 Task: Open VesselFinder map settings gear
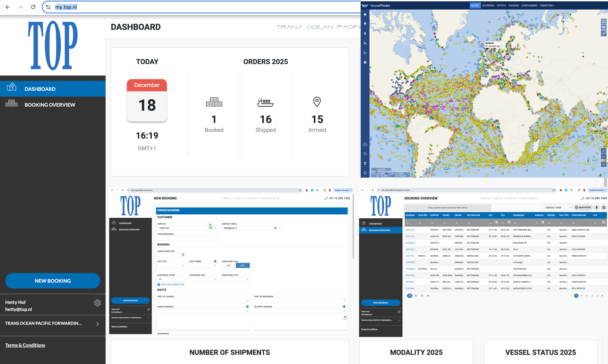click(x=365, y=62)
